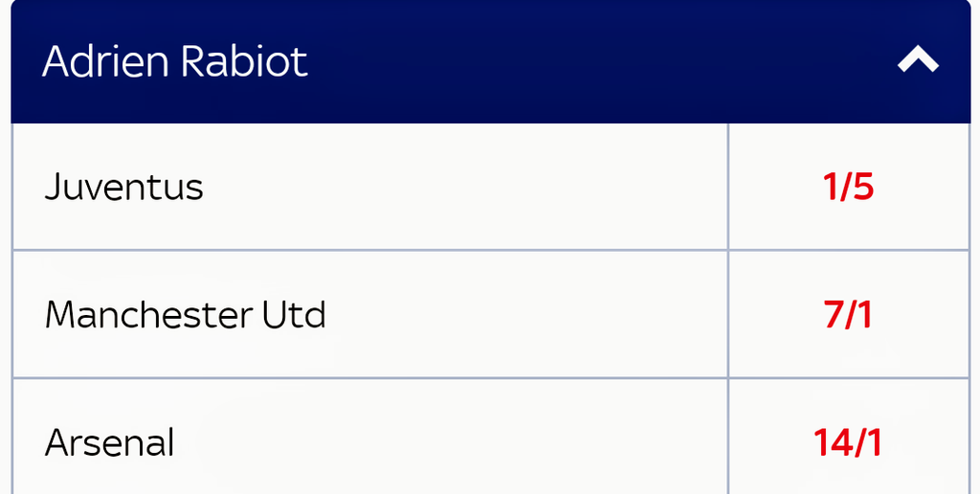Select the 7/1 odds for Manchester Utd

coord(849,315)
